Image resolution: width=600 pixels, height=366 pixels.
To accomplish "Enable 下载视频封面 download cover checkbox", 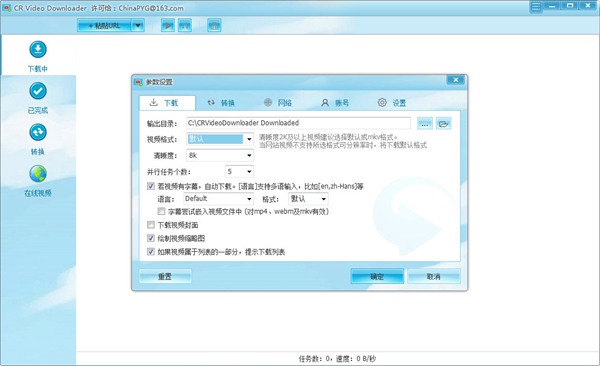I will pyautogui.click(x=151, y=225).
